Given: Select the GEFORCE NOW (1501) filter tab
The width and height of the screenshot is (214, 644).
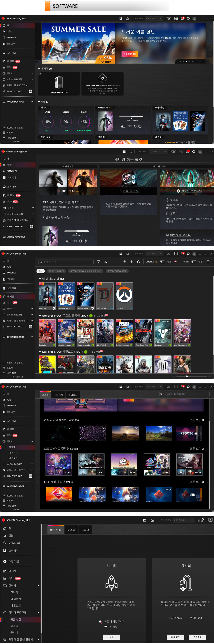Looking at the screenshot, I should tap(117, 271).
